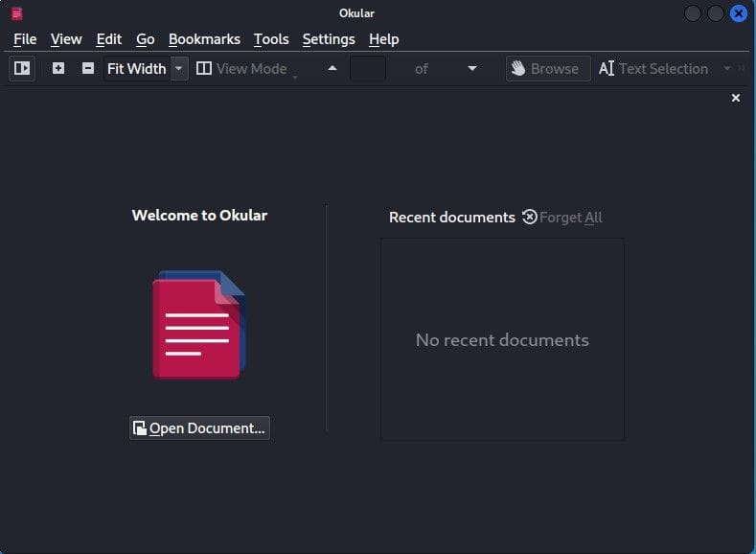
Task: Go to next page with down arrow
Action: pos(472,68)
